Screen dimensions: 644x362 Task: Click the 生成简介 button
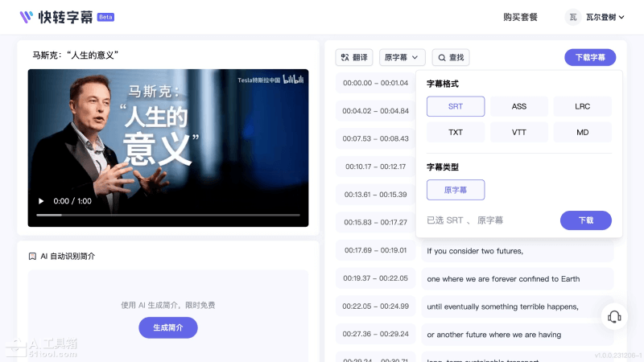(168, 327)
